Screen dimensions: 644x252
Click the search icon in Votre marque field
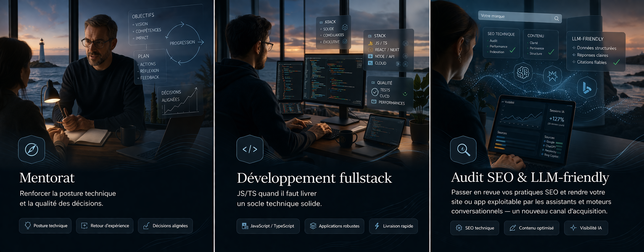click(556, 19)
